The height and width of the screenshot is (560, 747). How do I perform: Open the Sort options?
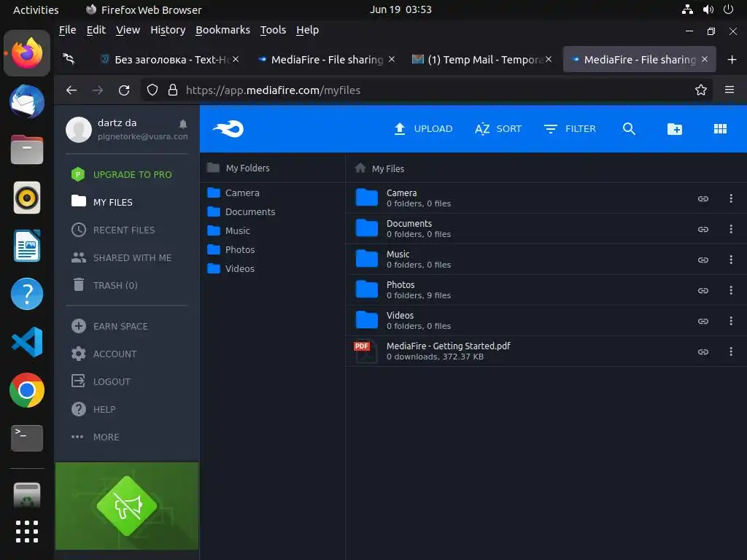tap(498, 128)
